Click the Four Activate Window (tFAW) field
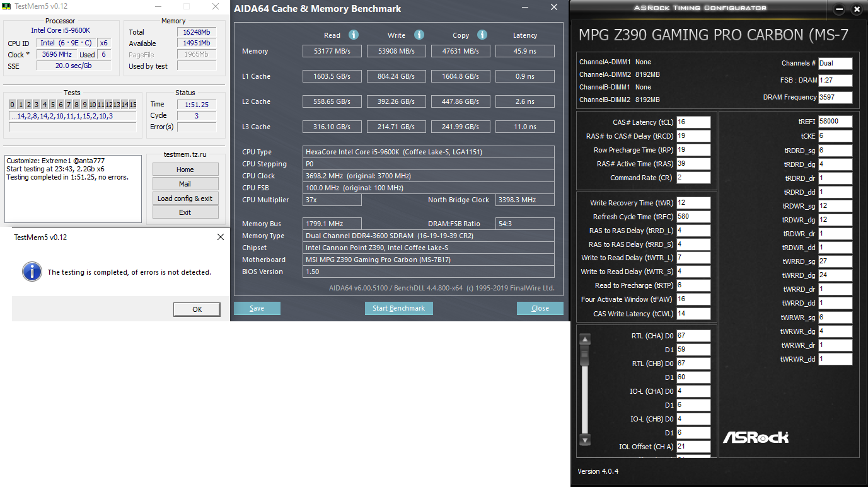 click(693, 299)
